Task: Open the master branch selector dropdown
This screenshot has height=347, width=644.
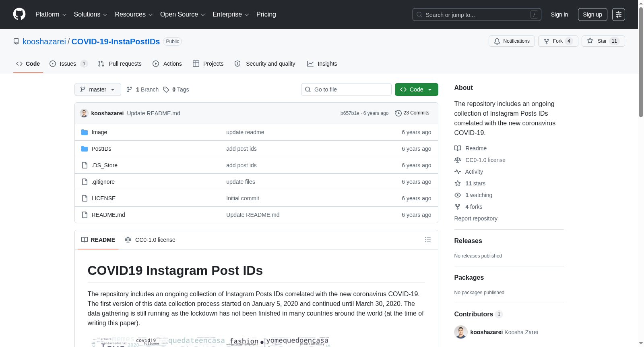Action: pos(98,89)
